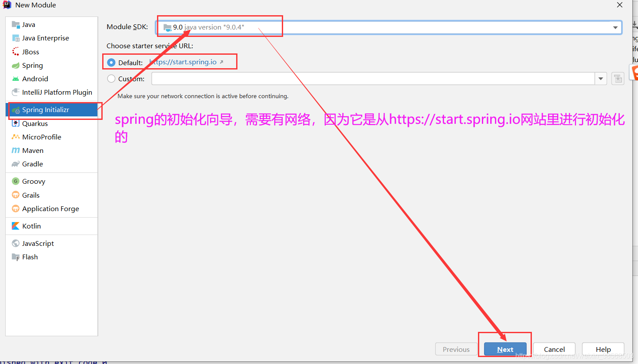
Task: Pick MicroProfile from the list
Action: (52, 137)
